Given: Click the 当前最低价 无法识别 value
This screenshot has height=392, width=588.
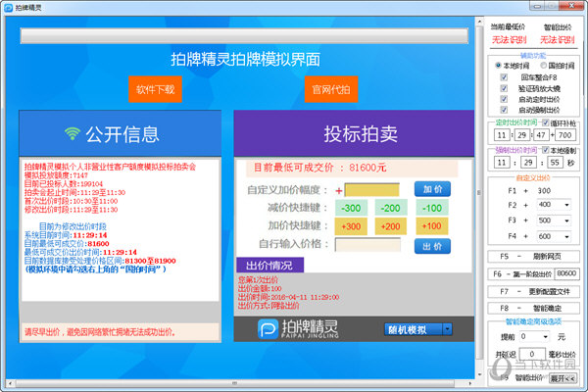Looking at the screenshot, I should click(x=509, y=40).
